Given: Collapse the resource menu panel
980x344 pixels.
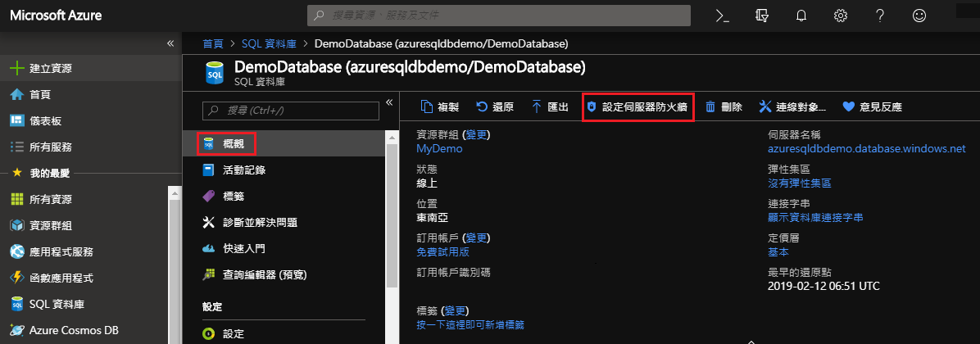Looking at the screenshot, I should pyautogui.click(x=389, y=102).
